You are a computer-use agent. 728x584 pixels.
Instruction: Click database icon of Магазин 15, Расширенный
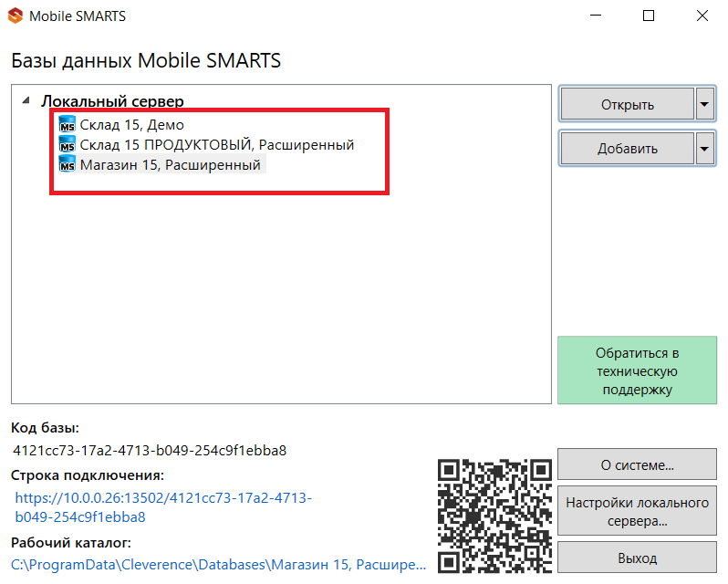(68, 164)
